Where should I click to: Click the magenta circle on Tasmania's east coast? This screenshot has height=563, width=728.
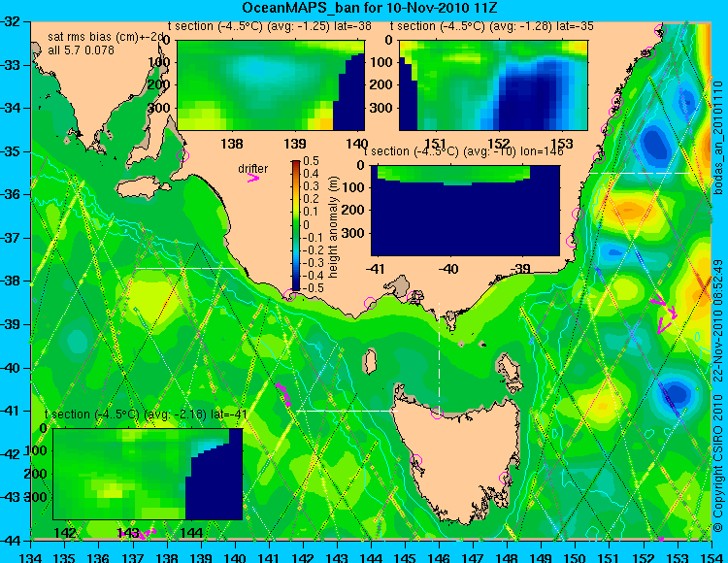(x=505, y=478)
